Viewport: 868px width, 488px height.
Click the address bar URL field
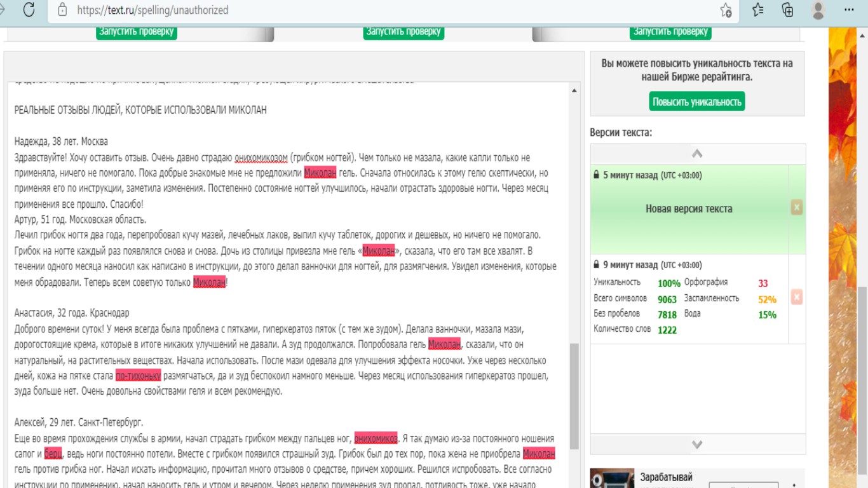tap(381, 10)
